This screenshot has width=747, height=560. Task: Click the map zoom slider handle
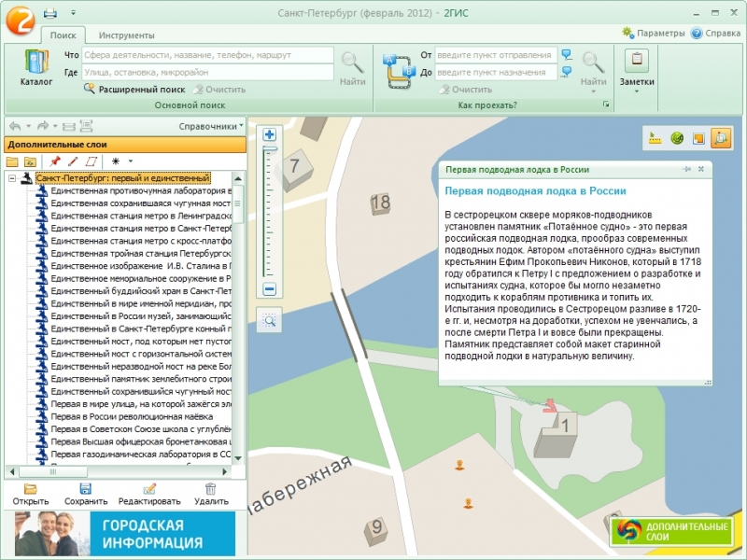(x=270, y=149)
